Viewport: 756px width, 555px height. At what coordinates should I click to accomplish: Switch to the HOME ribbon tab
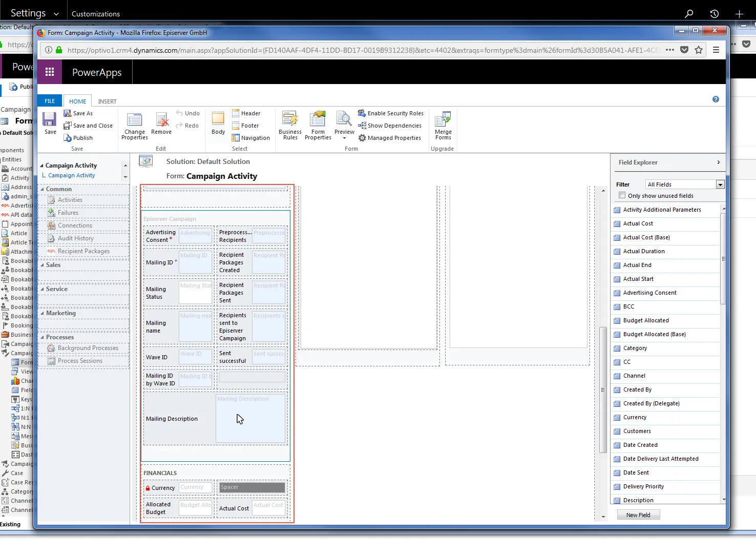click(78, 101)
